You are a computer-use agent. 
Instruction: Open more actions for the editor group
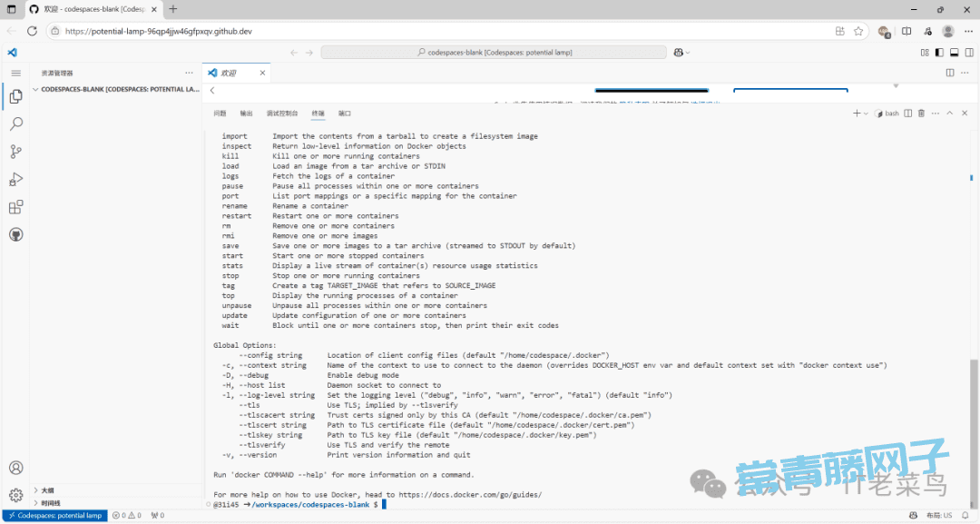click(x=965, y=74)
